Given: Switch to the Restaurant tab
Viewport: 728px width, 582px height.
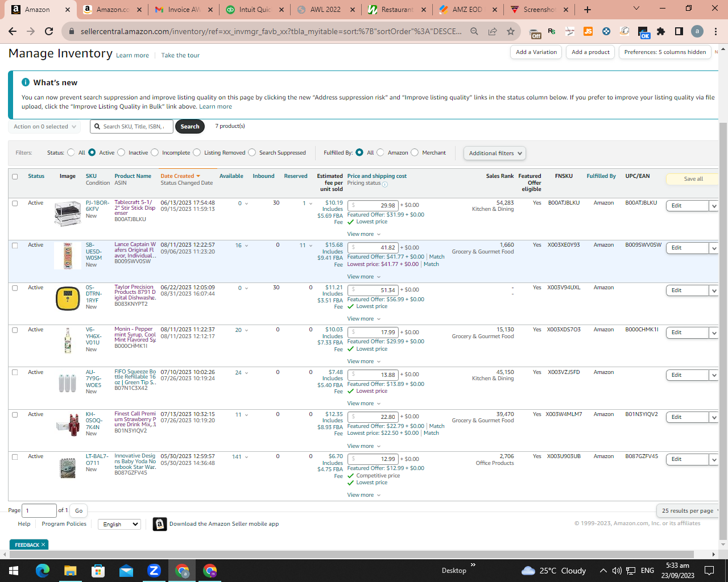Looking at the screenshot, I should [396, 10].
